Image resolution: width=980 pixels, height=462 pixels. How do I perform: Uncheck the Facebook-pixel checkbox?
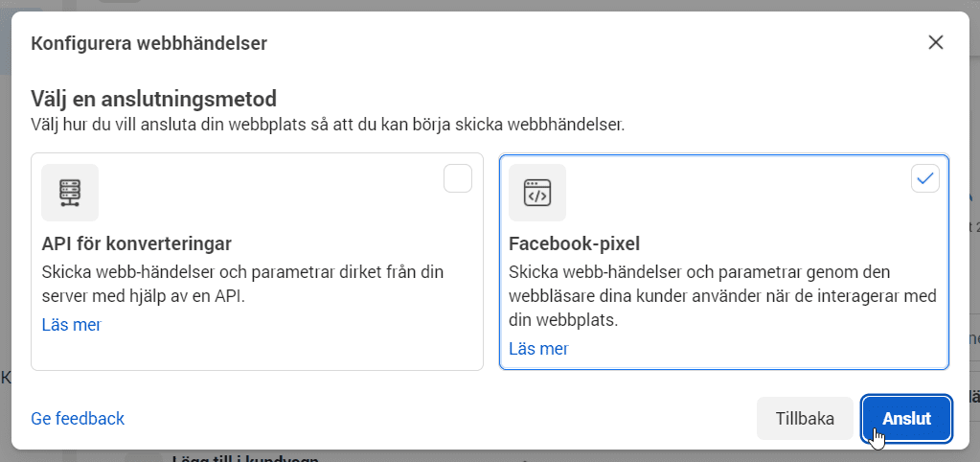(x=925, y=179)
